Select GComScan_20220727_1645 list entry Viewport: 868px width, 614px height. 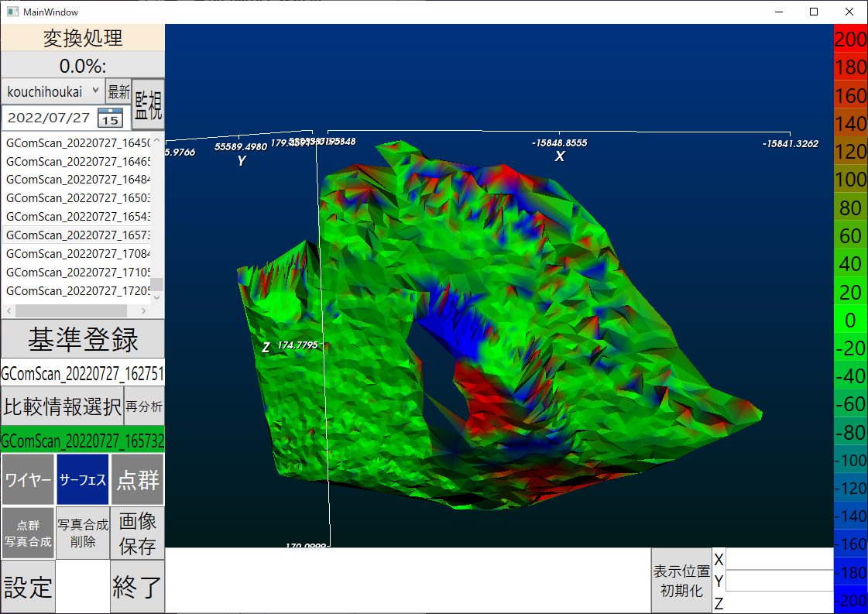[x=77, y=143]
